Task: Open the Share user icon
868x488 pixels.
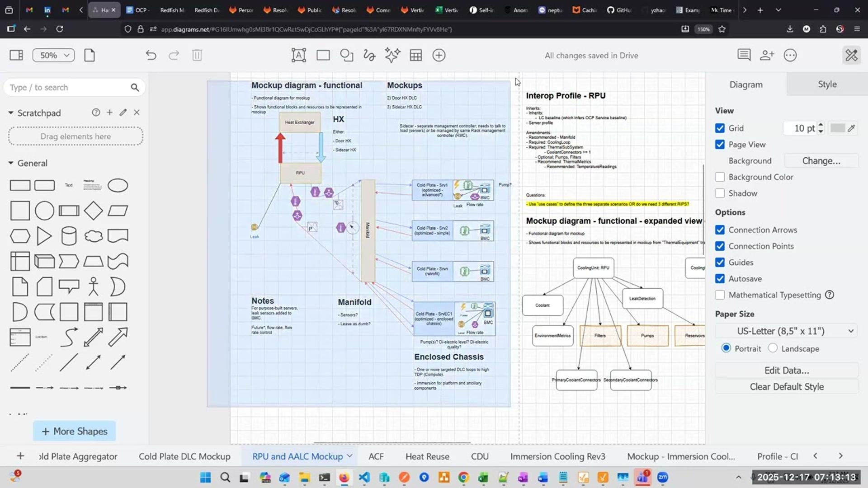Action: tap(767, 55)
